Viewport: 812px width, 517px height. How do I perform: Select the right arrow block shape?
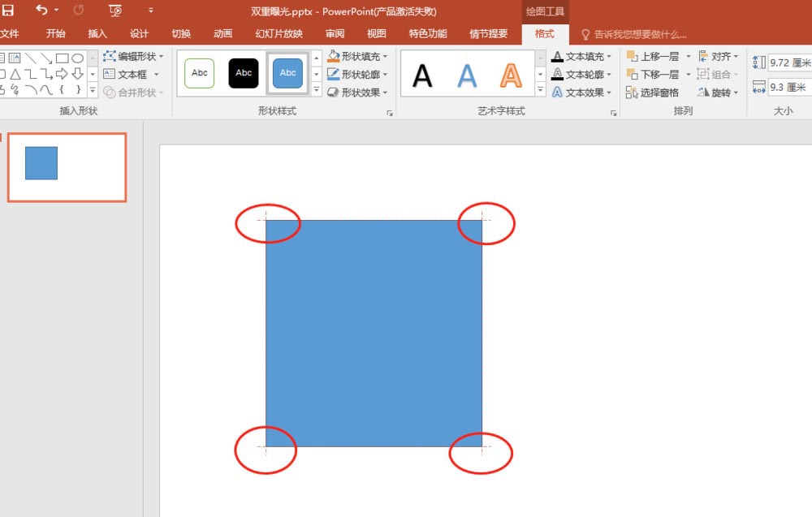click(63, 74)
